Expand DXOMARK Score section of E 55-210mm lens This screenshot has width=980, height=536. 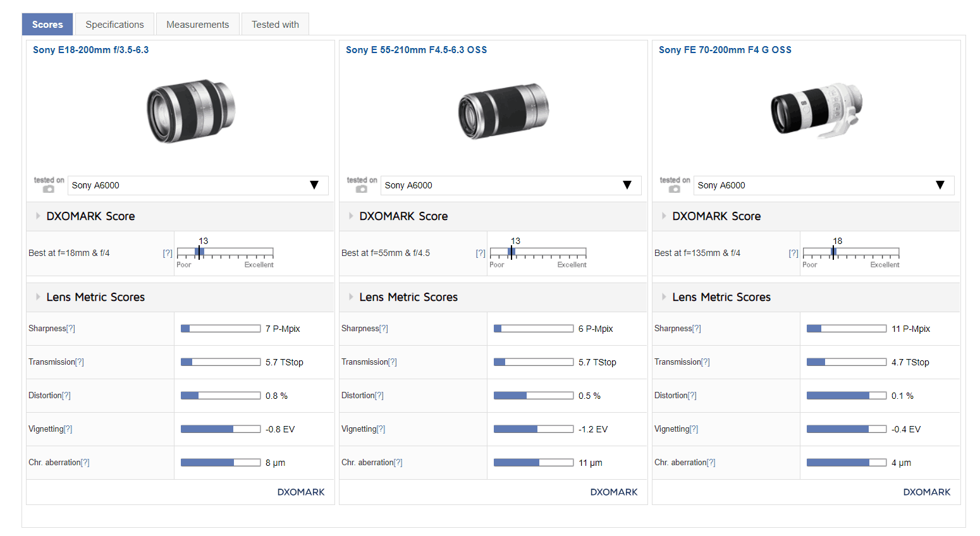coord(493,216)
